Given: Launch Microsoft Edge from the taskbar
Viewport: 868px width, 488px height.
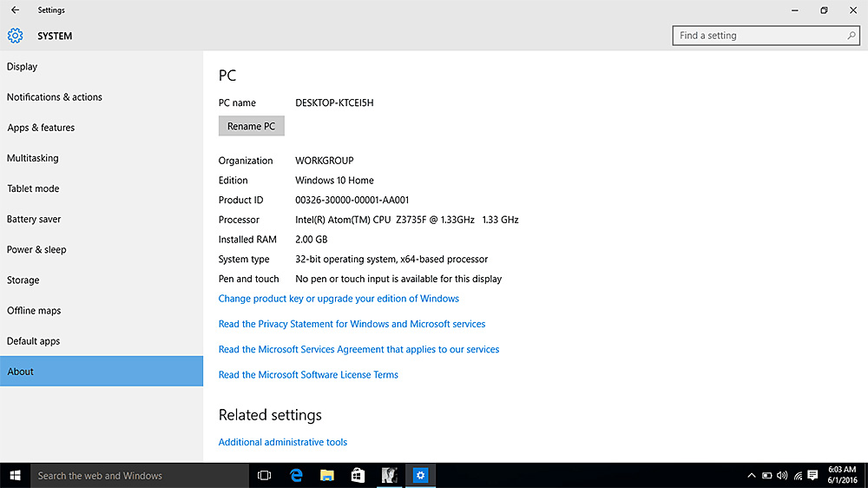Looking at the screenshot, I should 296,476.
